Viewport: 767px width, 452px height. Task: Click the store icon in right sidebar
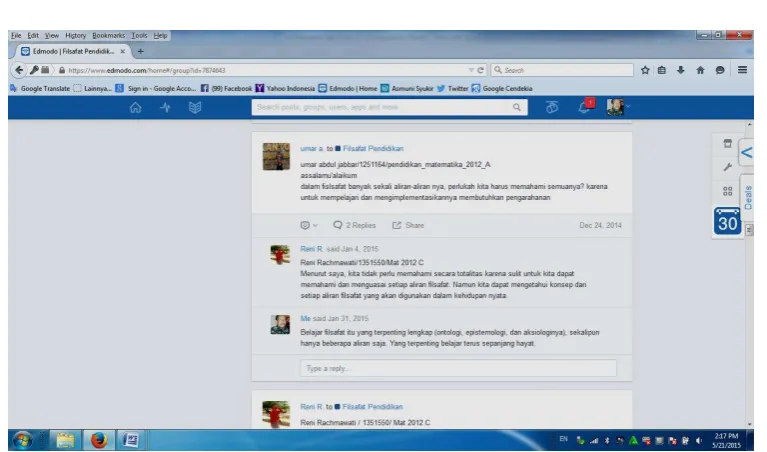(x=727, y=143)
